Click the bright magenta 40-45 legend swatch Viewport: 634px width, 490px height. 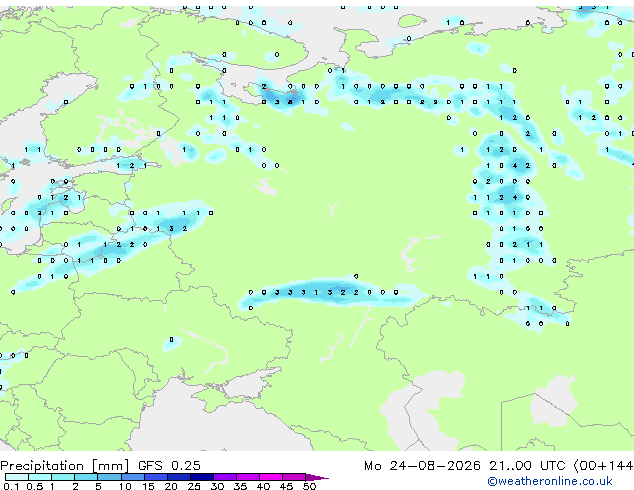[x=271, y=477]
